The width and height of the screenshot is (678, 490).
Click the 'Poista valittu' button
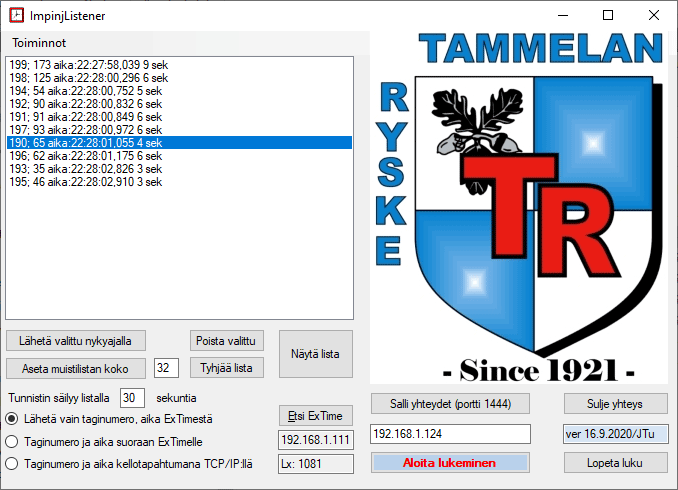pyautogui.click(x=226, y=340)
